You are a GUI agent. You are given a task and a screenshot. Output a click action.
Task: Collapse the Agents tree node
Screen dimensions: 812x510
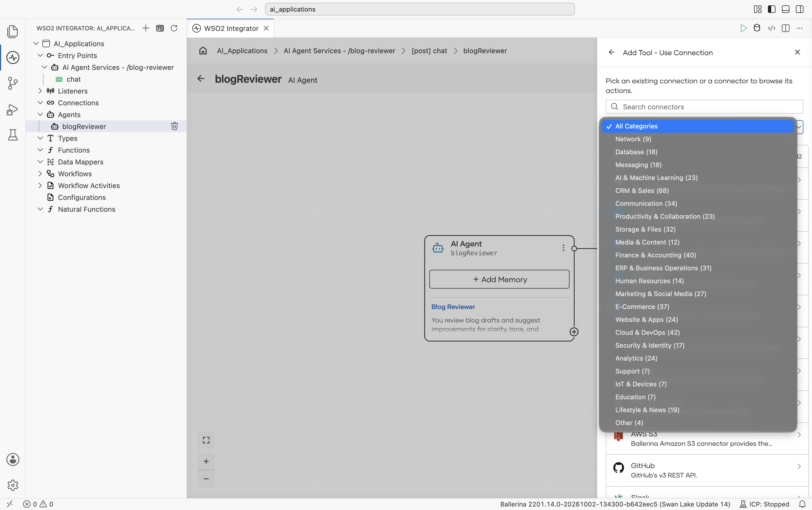(x=40, y=114)
